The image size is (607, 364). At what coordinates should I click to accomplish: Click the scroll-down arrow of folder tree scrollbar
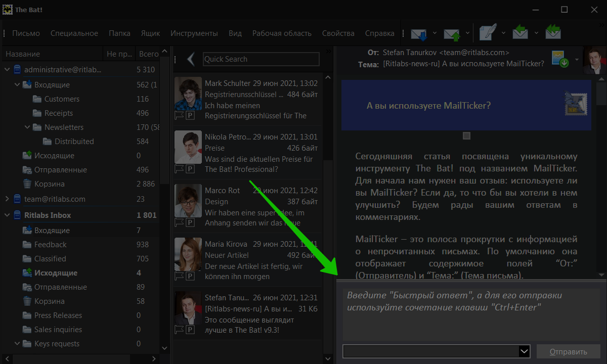pos(164,348)
